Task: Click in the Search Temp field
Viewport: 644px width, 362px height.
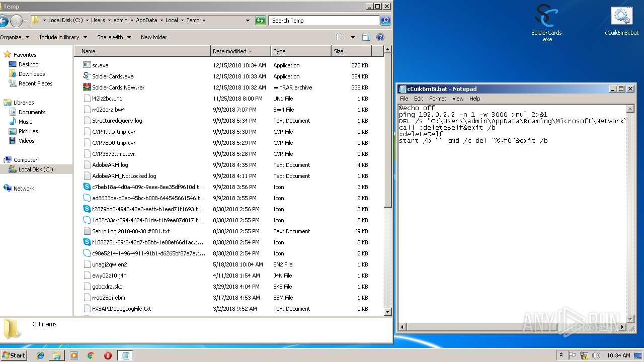Action: [x=324, y=21]
